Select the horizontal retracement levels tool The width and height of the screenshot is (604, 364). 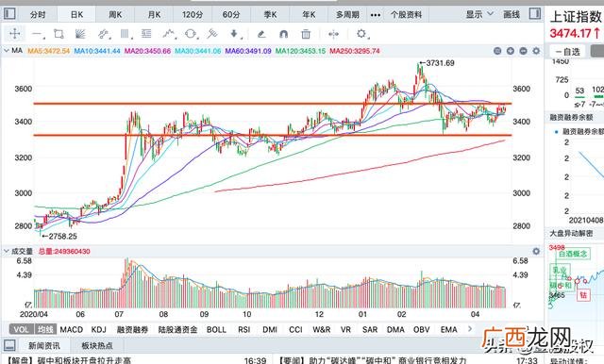tap(146, 34)
